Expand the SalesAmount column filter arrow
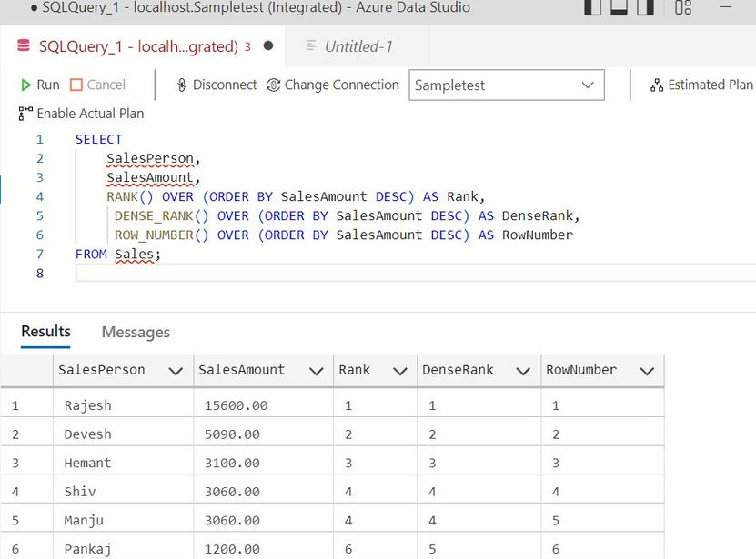Image resolution: width=756 pixels, height=559 pixels. click(x=316, y=371)
